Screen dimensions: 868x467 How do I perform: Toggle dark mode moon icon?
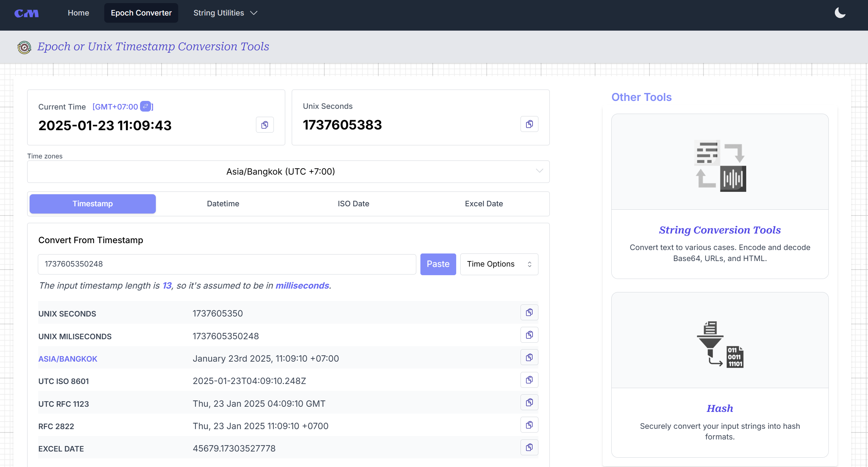840,13
